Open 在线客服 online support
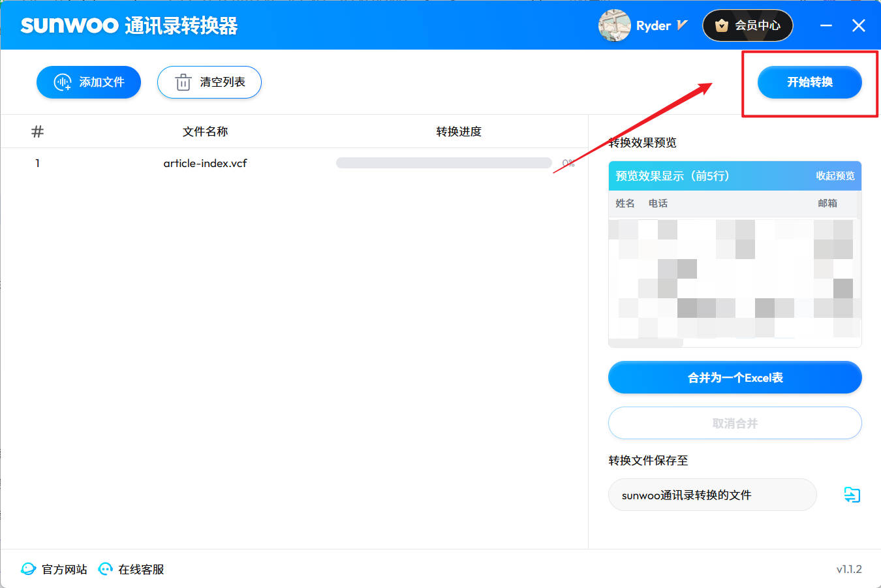The height and width of the screenshot is (588, 881). tap(131, 569)
